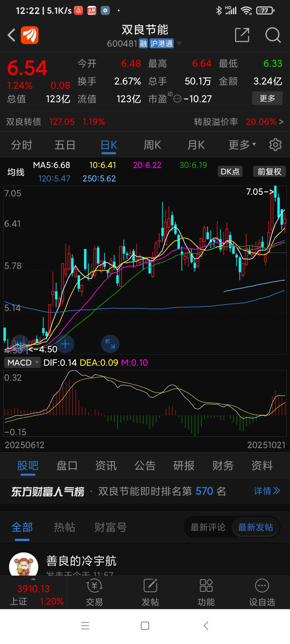This screenshot has height=644, width=290.
Task: Open the functions grid icon
Action: coord(206,585)
